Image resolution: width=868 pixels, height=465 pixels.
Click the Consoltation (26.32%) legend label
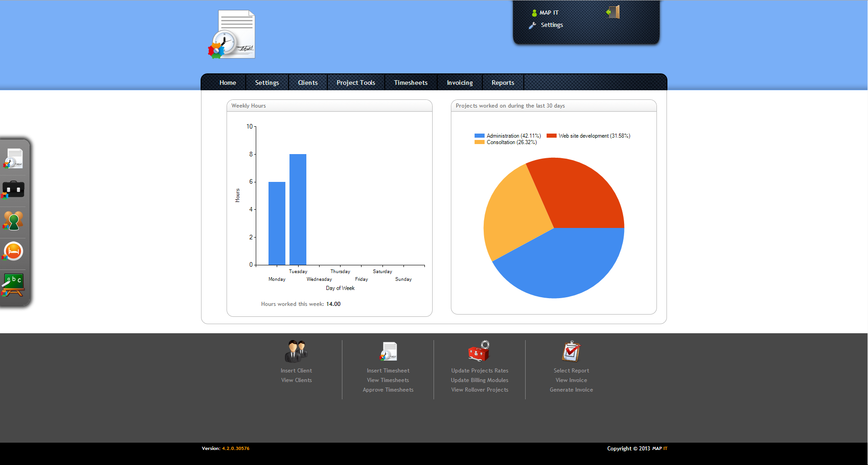tap(511, 142)
